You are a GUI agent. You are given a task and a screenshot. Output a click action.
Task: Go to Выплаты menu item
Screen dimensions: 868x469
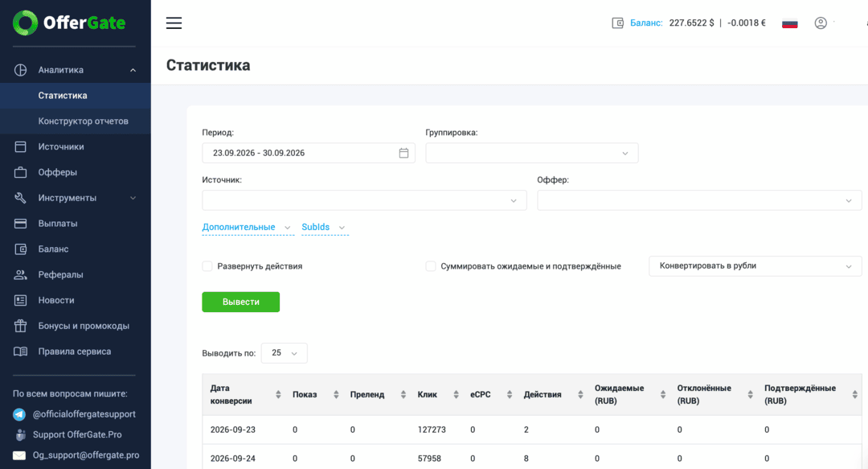point(58,224)
